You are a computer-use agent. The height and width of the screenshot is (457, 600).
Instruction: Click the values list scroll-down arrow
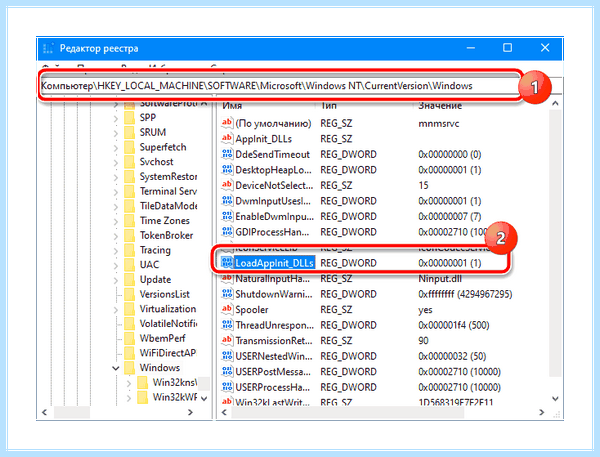(x=555, y=399)
